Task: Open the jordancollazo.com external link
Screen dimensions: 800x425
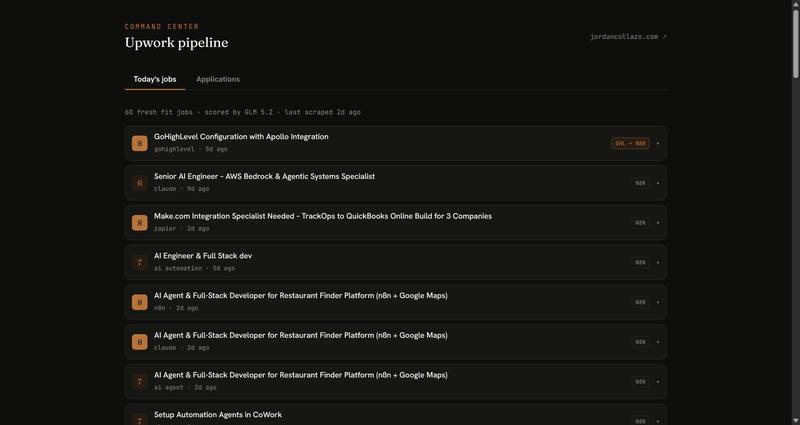Action: (x=628, y=37)
